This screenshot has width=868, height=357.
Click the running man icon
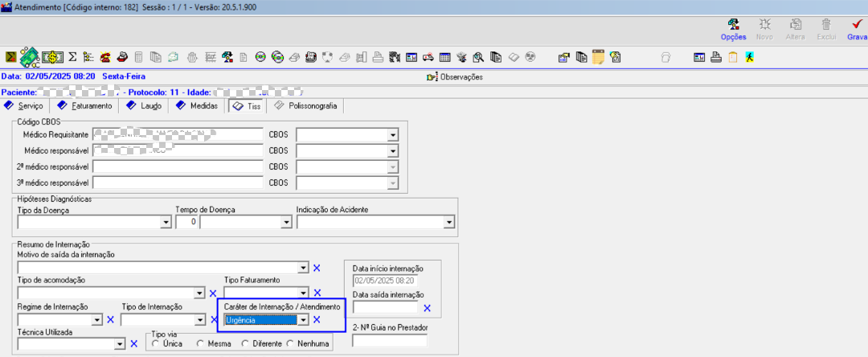pyautogui.click(x=750, y=57)
